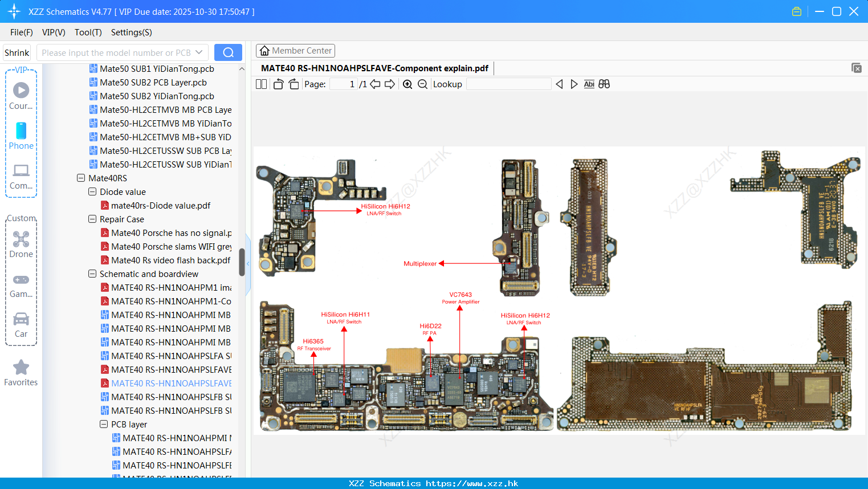Open MATE40 RS-HN1NOAHPM1 image PDF

point(166,288)
